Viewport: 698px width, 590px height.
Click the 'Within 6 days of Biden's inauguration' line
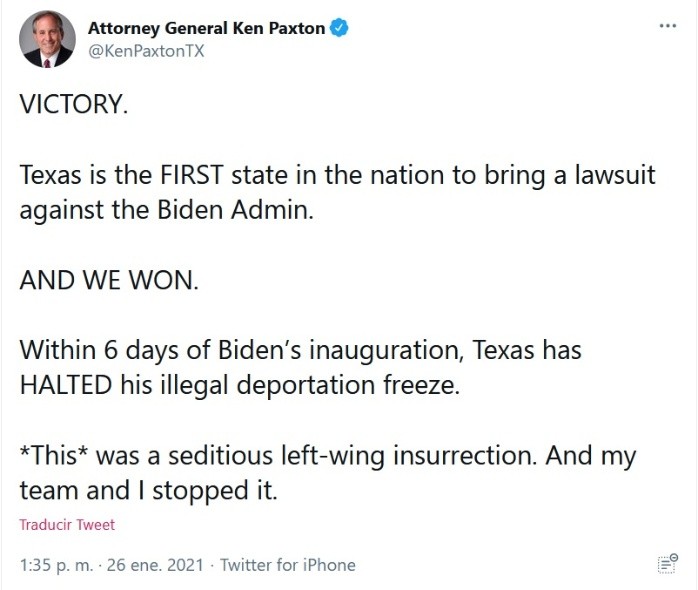(300, 351)
